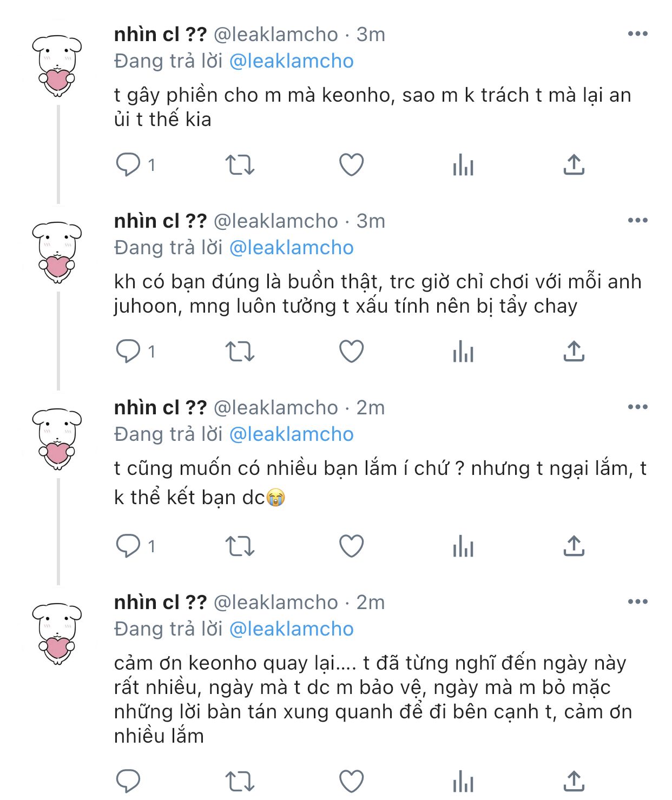The width and height of the screenshot is (672, 800).
Task: Retweet the first tweet about keonho
Action: click(240, 164)
